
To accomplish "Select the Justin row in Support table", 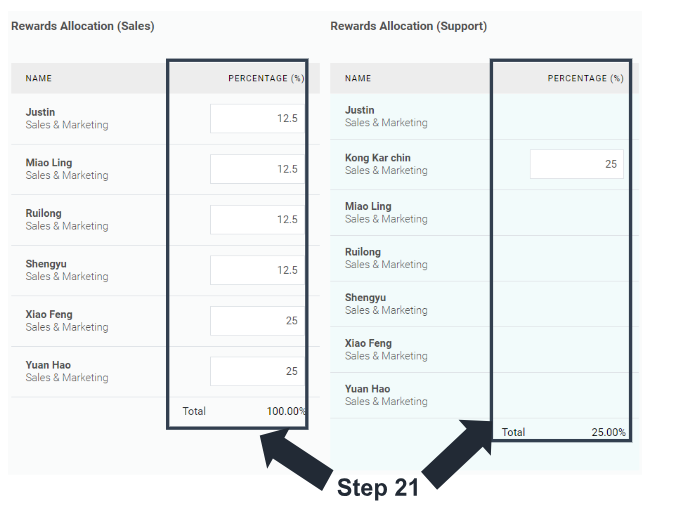I will coord(360,116).
